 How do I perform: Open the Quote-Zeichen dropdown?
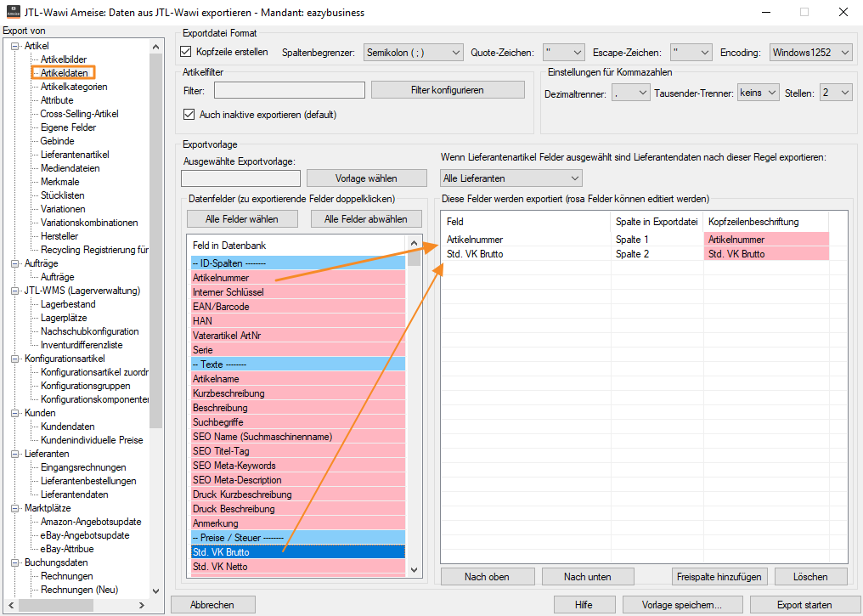point(563,53)
